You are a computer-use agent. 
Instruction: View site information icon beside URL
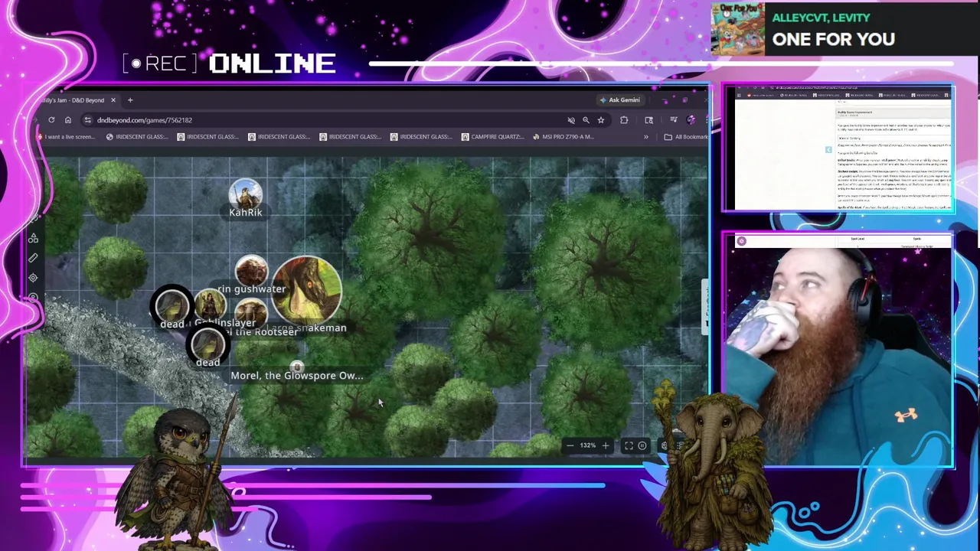point(88,120)
